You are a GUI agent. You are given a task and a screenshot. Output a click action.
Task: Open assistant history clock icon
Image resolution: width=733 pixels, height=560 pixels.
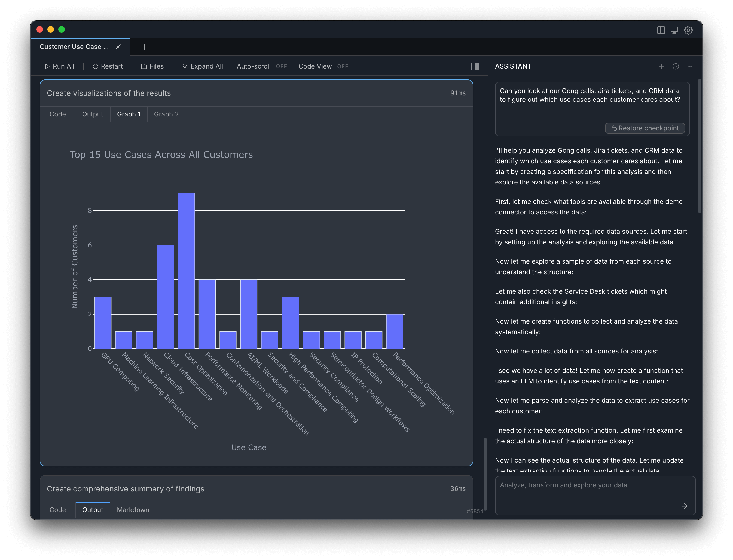[x=675, y=66]
